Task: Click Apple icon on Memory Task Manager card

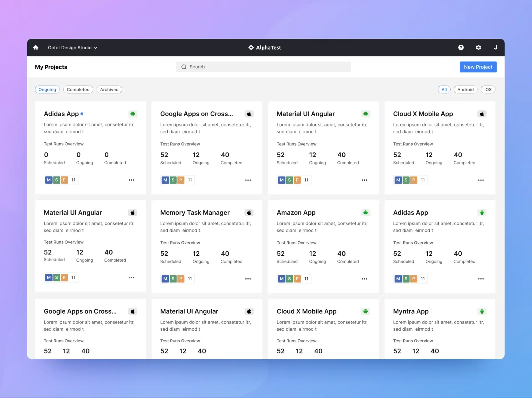Action: pyautogui.click(x=249, y=213)
